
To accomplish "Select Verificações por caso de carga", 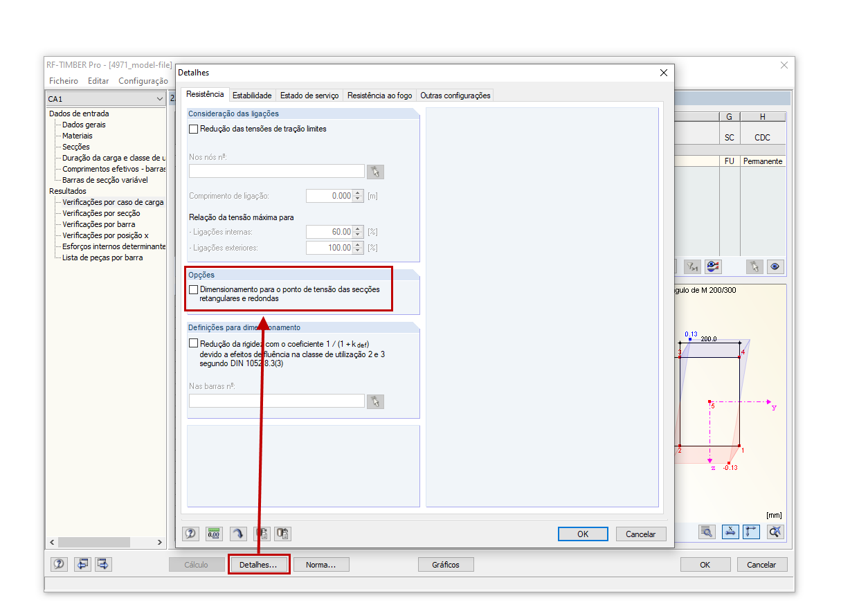I will click(113, 202).
